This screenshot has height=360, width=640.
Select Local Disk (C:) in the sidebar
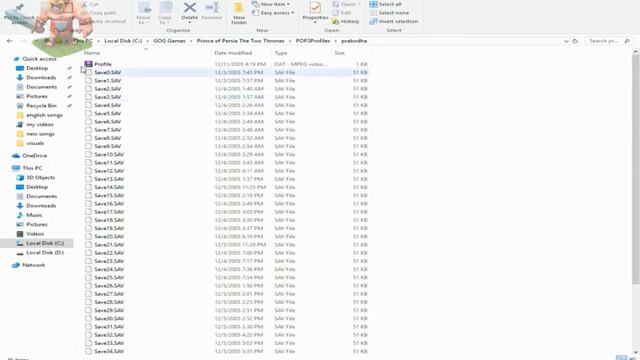(x=45, y=243)
